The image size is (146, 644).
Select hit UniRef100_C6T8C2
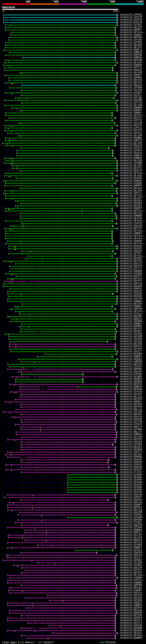pos(131,25)
